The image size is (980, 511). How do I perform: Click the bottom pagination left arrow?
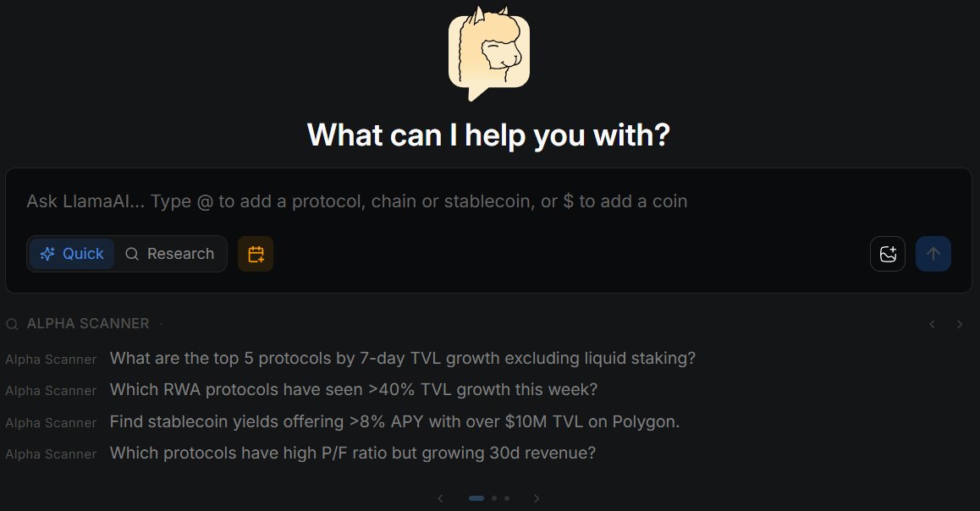click(x=440, y=498)
